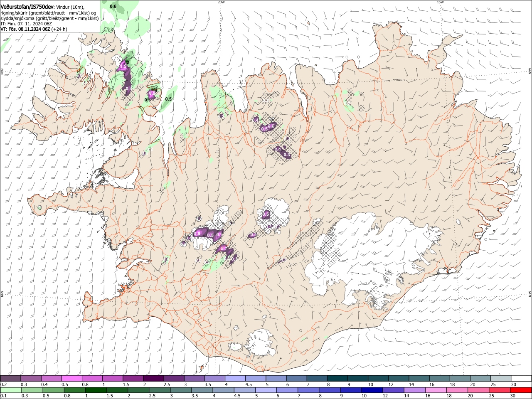This screenshot has width=532, height=399.
Task: Pick bottom-row light blue swatch between 5 and 6
Action: pyautogui.click(x=266, y=390)
